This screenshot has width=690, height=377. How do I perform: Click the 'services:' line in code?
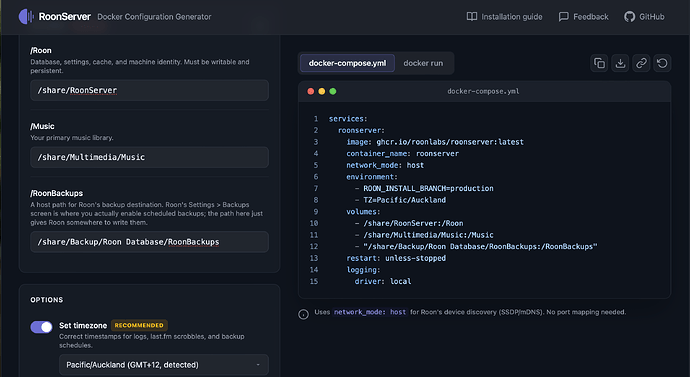click(x=348, y=119)
